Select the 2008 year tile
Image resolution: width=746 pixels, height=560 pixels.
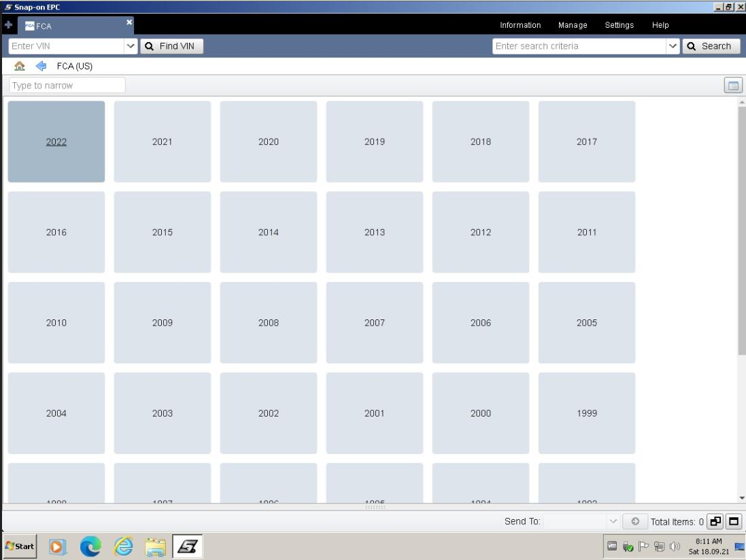click(x=269, y=323)
